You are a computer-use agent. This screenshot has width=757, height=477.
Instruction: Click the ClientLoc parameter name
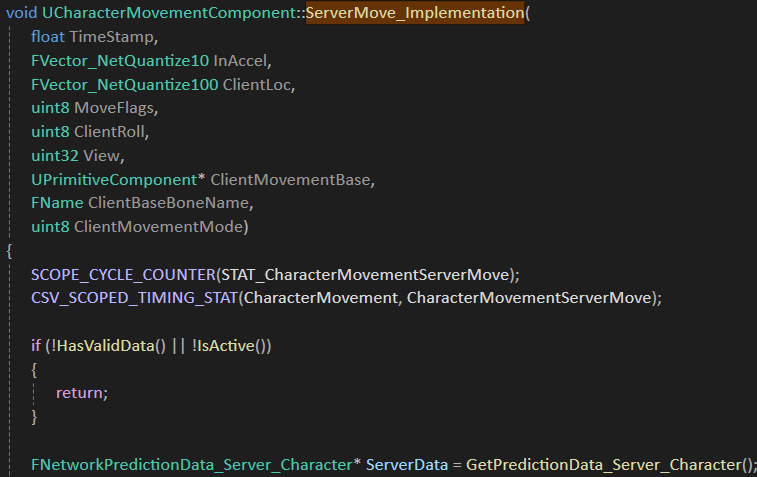click(x=256, y=85)
